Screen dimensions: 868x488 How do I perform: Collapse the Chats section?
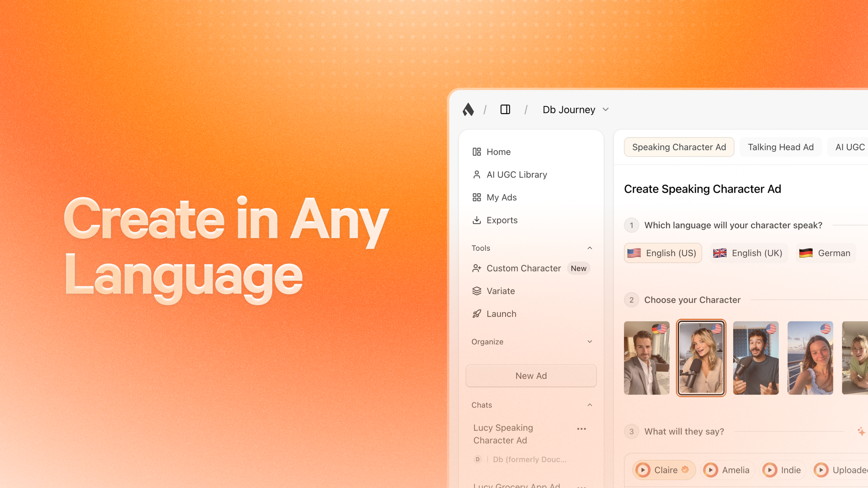[x=589, y=405]
